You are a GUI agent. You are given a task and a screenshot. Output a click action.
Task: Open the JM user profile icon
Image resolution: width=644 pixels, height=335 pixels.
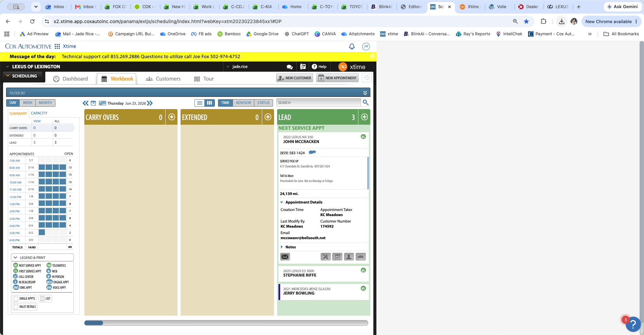(x=366, y=47)
